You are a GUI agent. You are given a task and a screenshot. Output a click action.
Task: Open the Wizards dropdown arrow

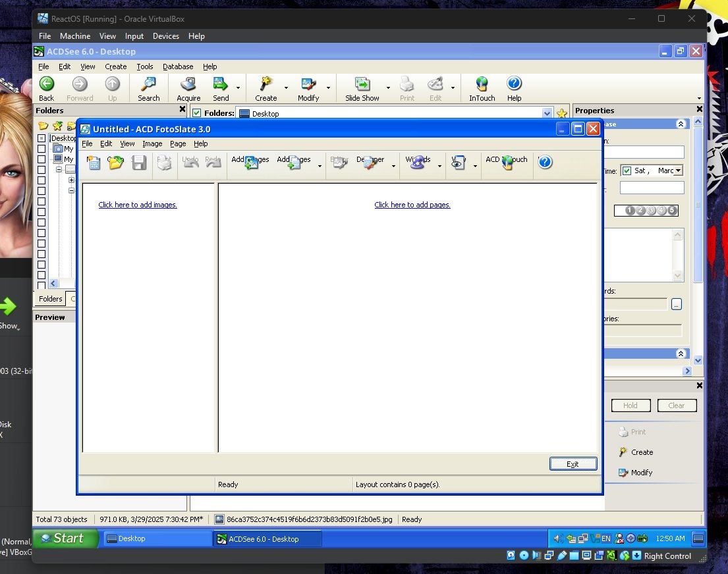pyautogui.click(x=439, y=166)
